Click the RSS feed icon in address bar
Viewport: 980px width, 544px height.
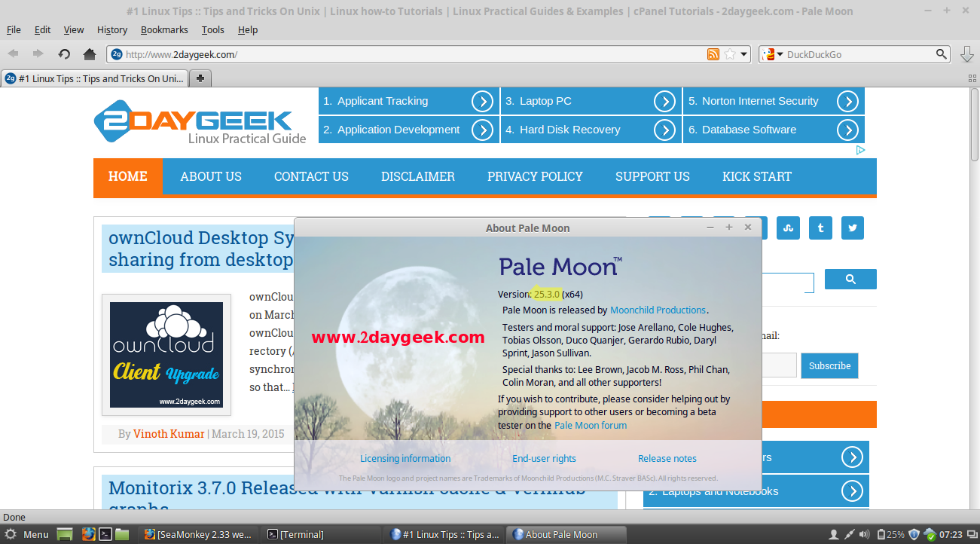pyautogui.click(x=713, y=54)
